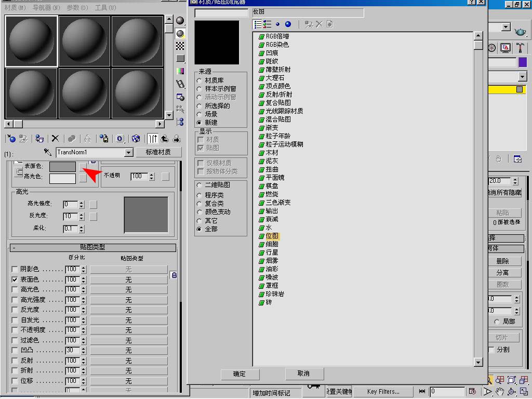The image size is (532, 399).
Task: Click the filmstrip Make Preview icon
Action: [180, 84]
